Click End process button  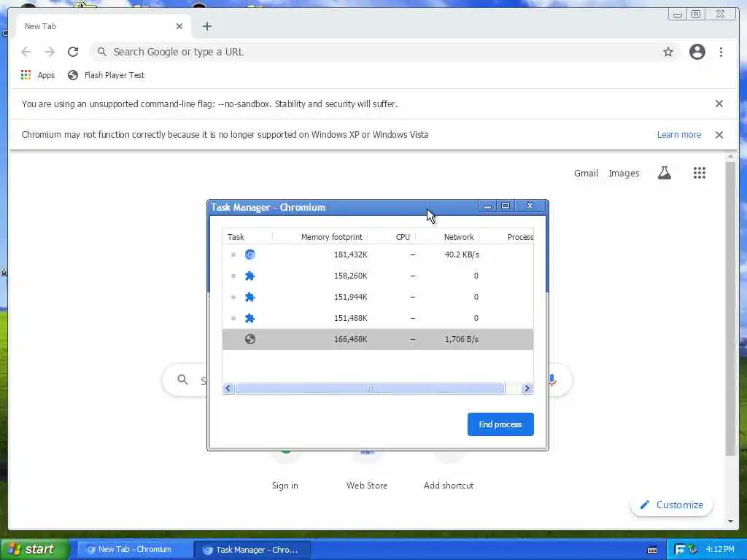500,424
